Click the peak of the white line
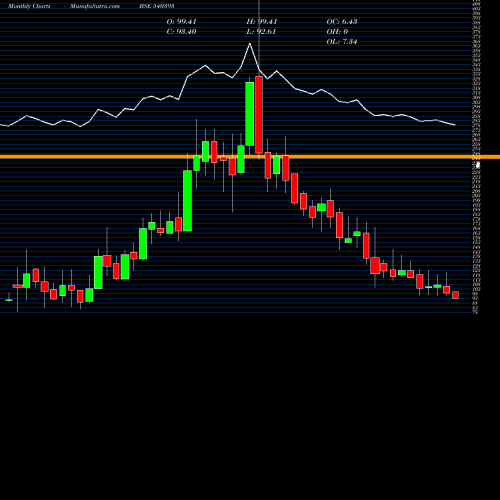Screen dimensions: 500x500 (250, 43)
